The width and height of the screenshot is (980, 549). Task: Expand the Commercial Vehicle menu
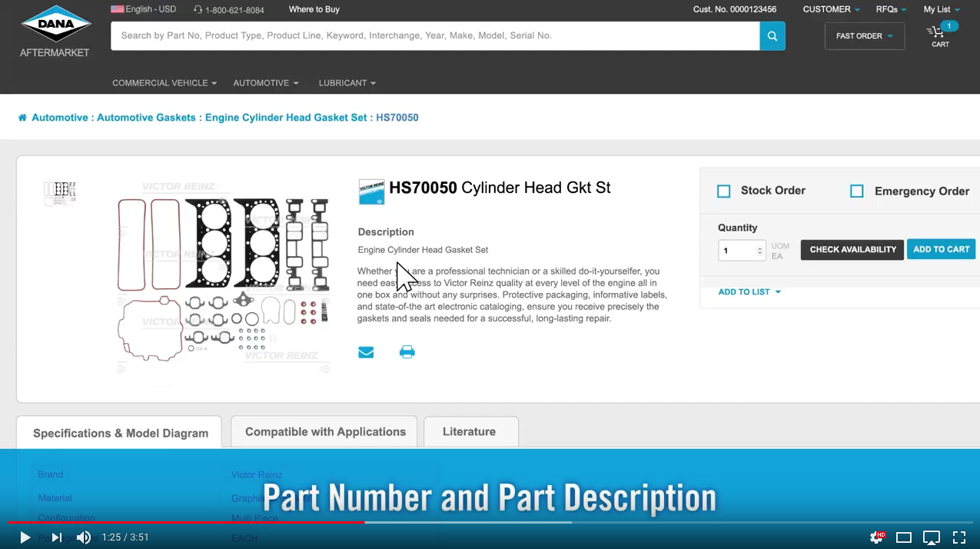[164, 83]
